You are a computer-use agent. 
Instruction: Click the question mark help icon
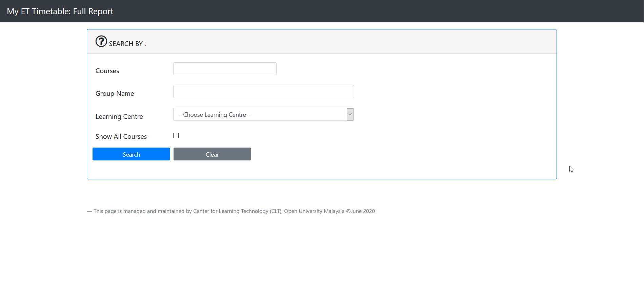tap(101, 41)
